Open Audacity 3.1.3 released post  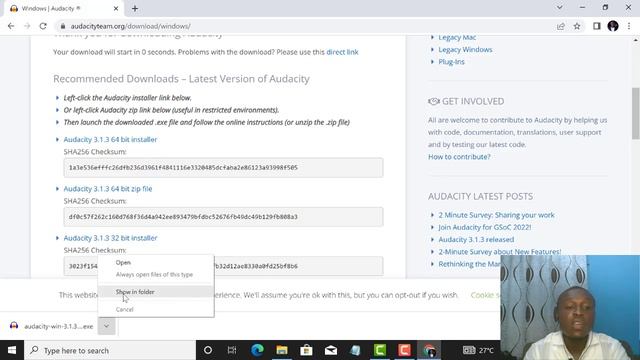(476, 240)
